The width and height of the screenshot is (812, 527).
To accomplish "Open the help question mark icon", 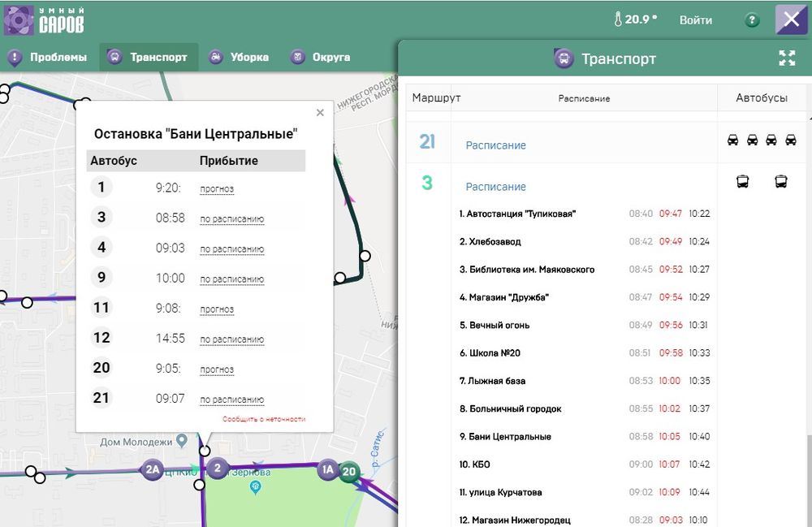I will tap(752, 20).
